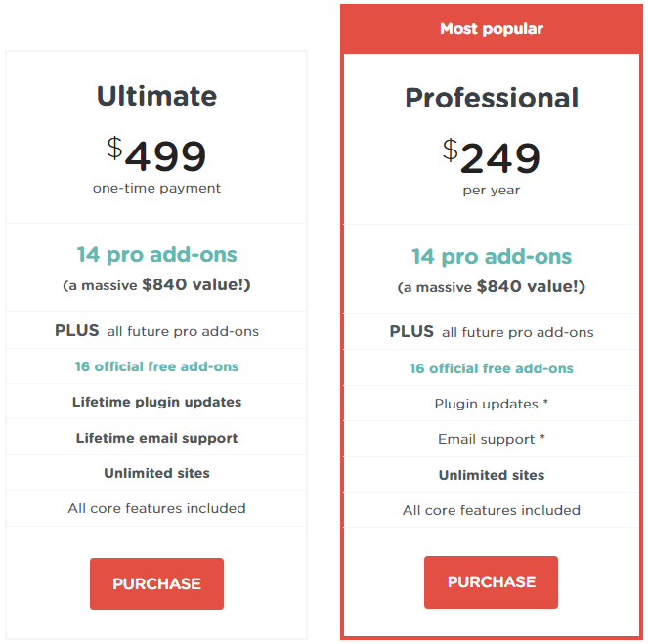Click the $499 one-time payment price
The width and height of the screenshot is (648, 644).
point(156,165)
